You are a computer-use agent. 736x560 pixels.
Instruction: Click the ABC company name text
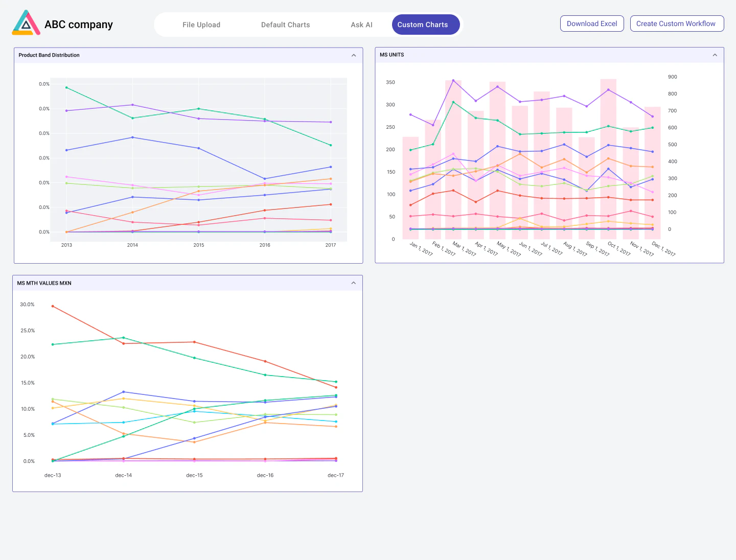click(79, 24)
